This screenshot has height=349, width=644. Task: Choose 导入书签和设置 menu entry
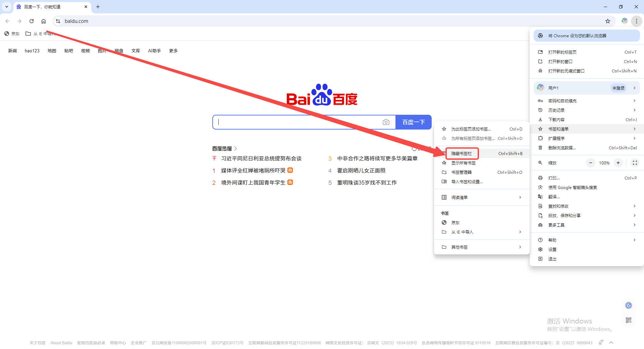point(482,182)
